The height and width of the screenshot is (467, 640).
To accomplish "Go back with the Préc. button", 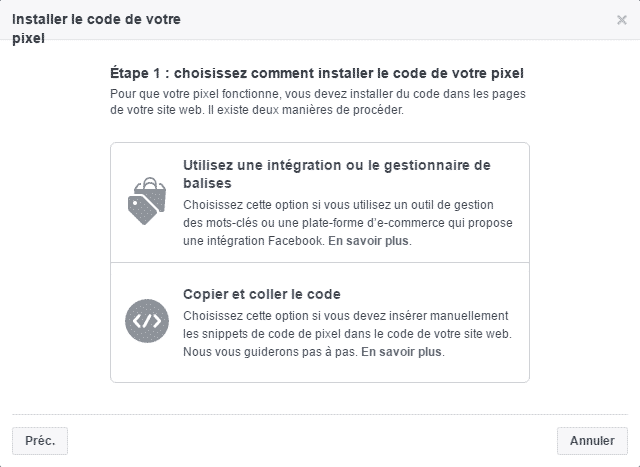I will point(40,440).
